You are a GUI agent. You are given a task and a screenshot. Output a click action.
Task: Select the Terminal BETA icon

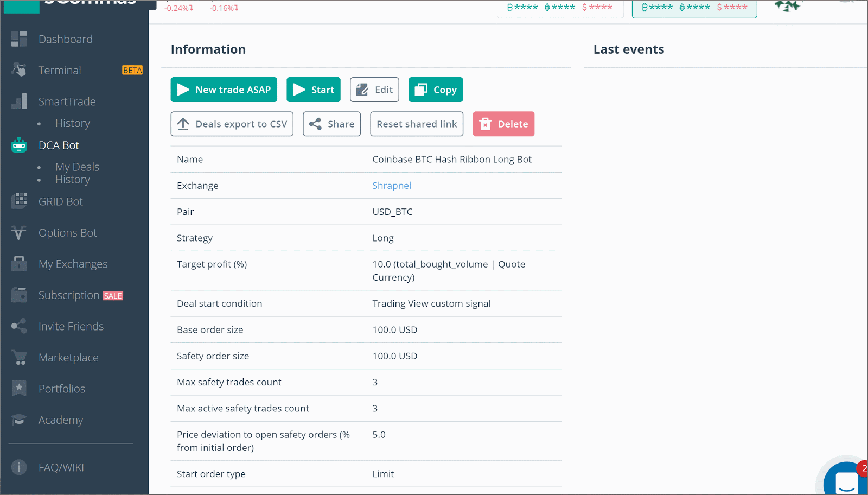(x=19, y=70)
